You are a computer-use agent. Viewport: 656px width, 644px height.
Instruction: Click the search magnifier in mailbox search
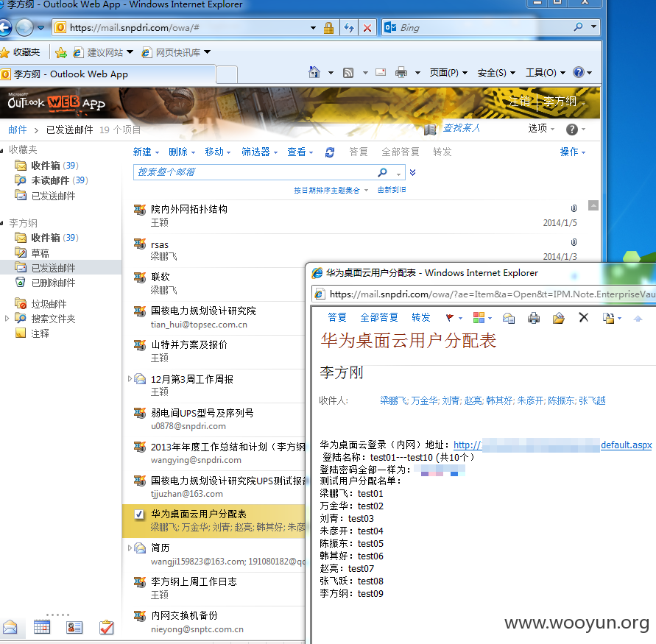point(382,172)
